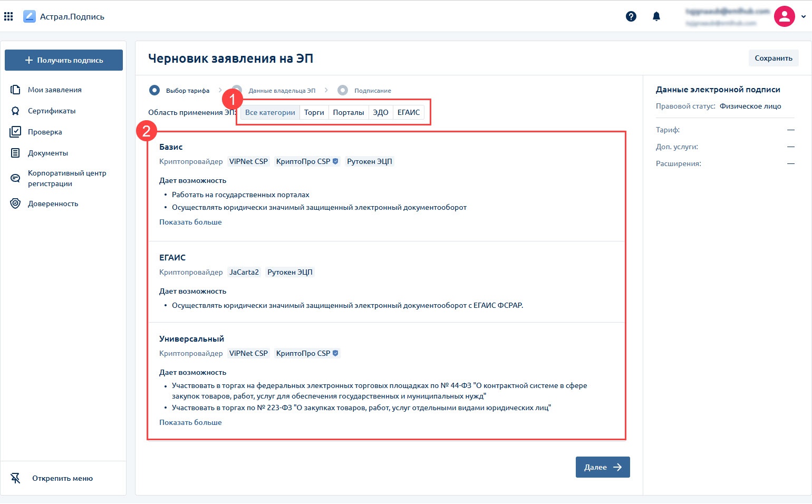Expand the account dropdown arrow

804,16
